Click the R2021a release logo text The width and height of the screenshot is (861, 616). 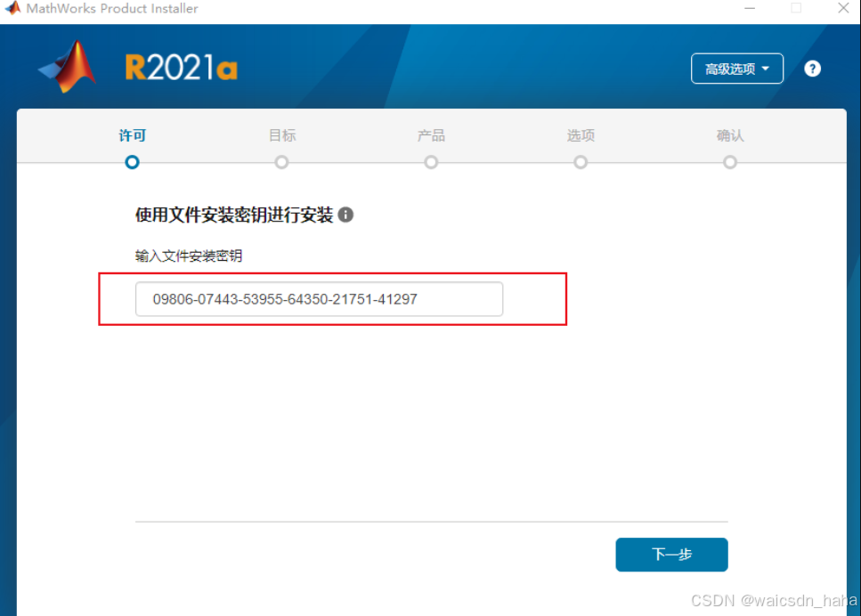click(x=182, y=68)
